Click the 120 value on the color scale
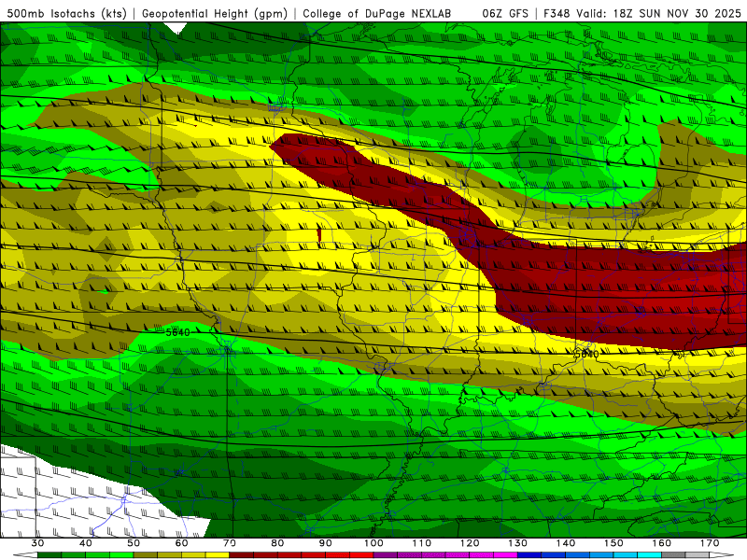 coord(470,543)
